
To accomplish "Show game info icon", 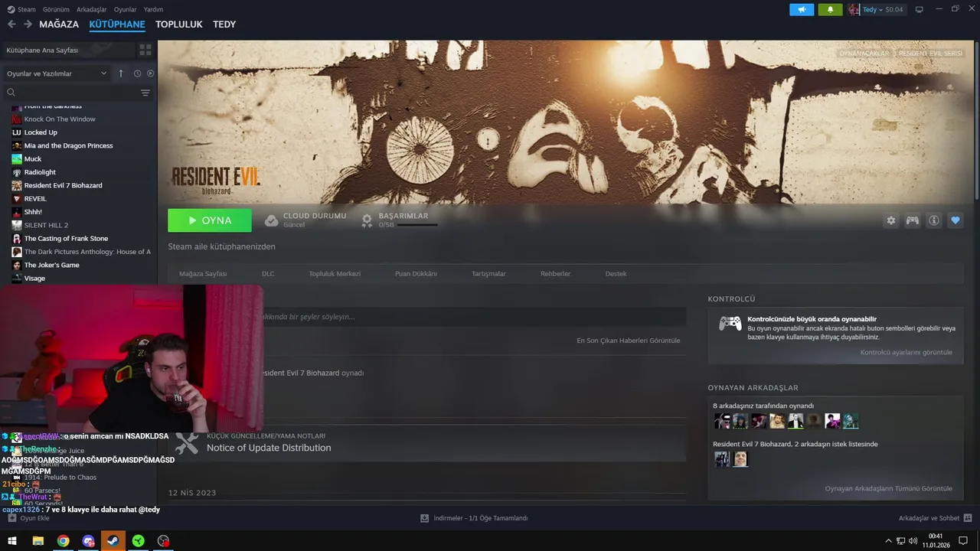I will click(x=934, y=220).
